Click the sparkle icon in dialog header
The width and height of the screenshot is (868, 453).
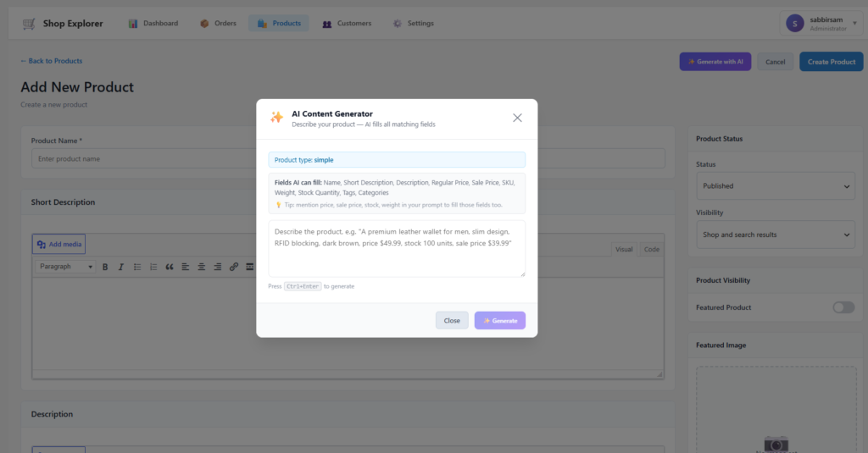click(x=277, y=117)
